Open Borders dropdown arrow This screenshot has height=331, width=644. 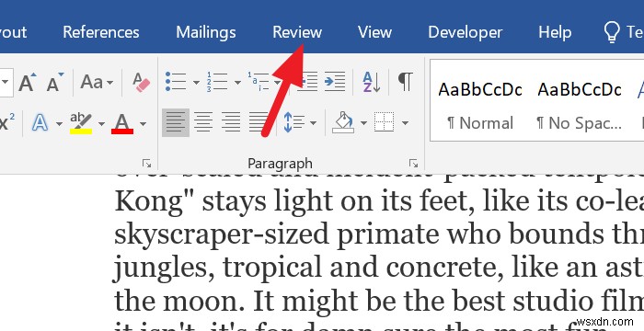[x=405, y=123]
